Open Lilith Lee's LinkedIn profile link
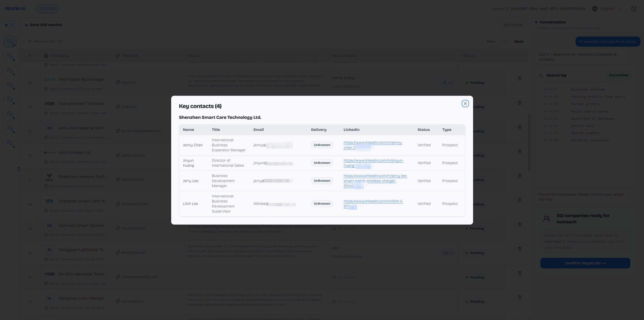 373,201
